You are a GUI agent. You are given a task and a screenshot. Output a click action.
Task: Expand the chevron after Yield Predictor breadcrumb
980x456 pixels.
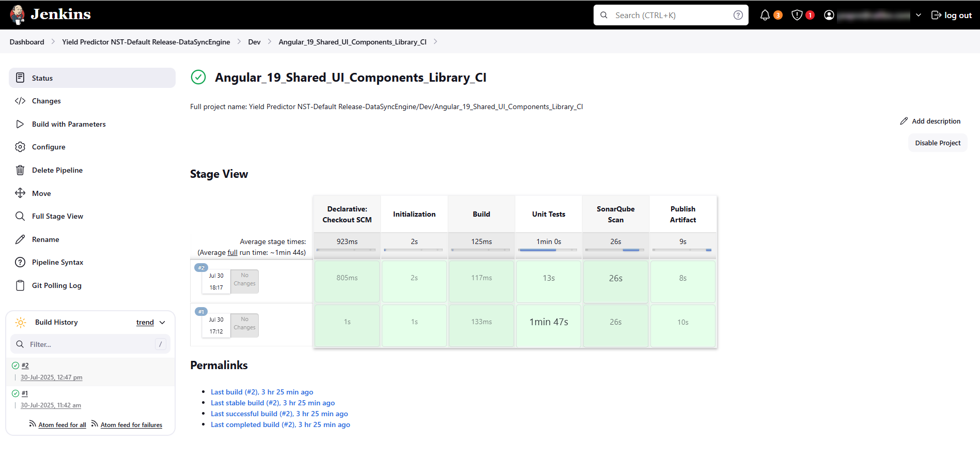pos(239,42)
